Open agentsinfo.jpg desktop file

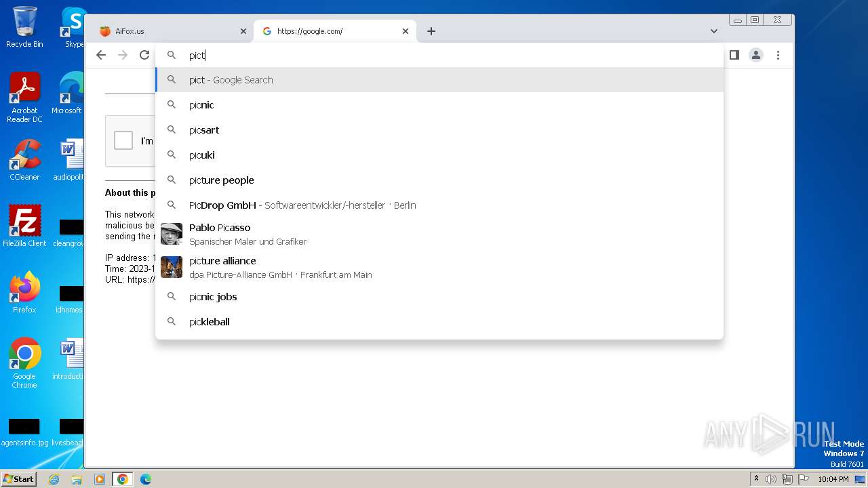(x=24, y=432)
